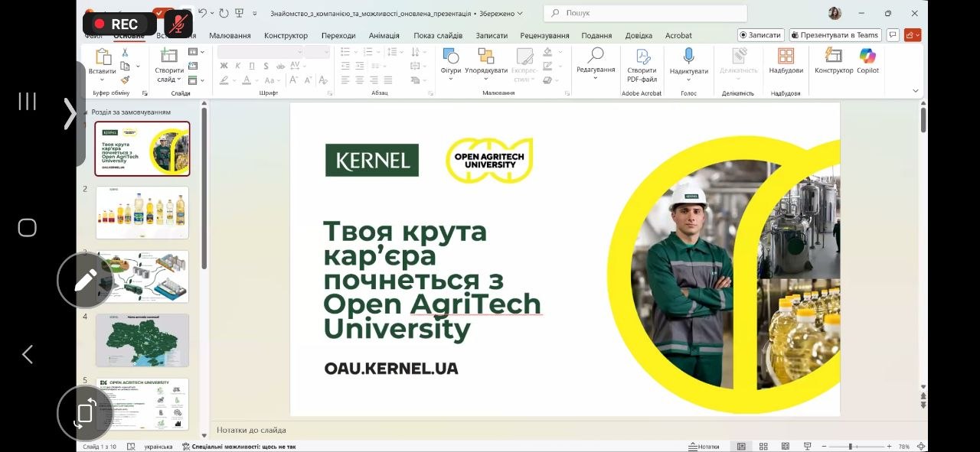The image size is (980, 452).
Task: Expand the Редагування editing dropdown
Action: coord(596,77)
